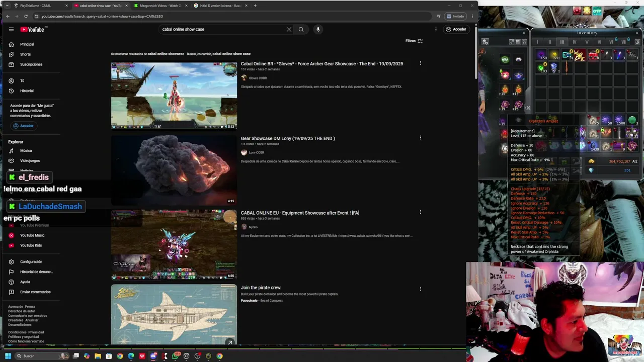Open the Windows Start button
644x362 pixels.
click(8, 356)
